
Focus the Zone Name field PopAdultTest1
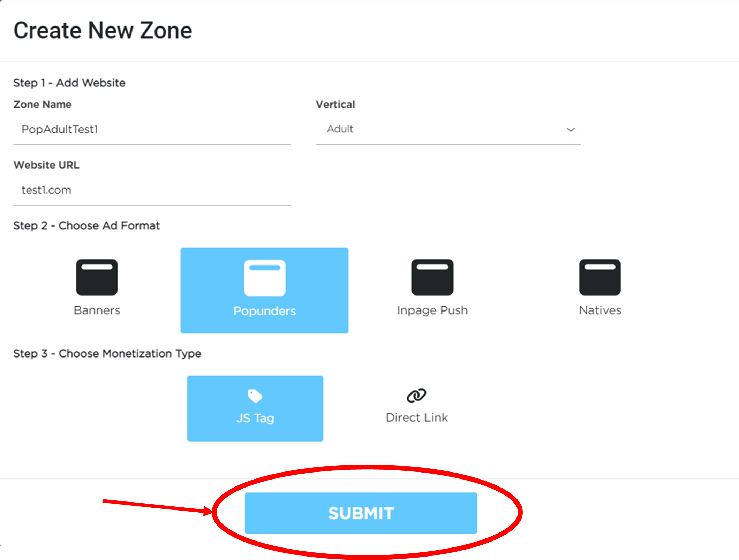pos(152,130)
